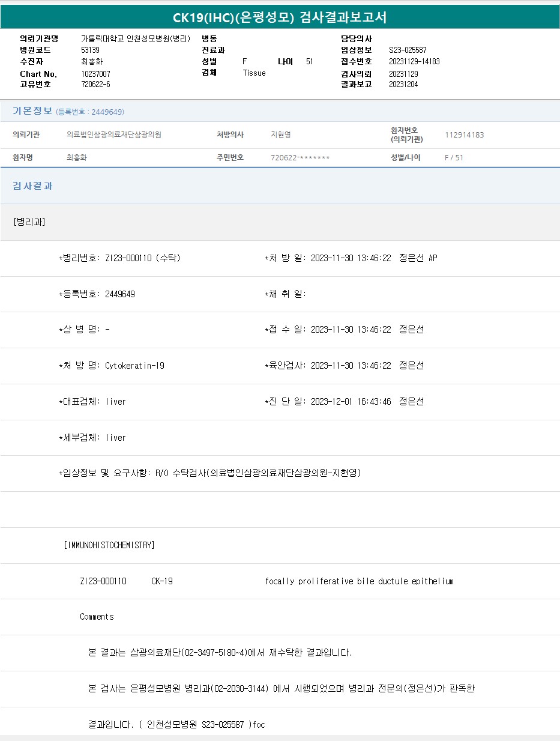Screen dimensions: 560x741
Task: Click the 병원코드 value 53139
Action: (90, 50)
